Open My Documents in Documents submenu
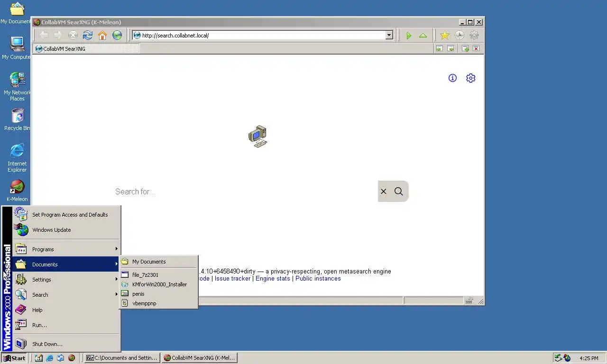This screenshot has width=607, height=364. [x=158, y=262]
